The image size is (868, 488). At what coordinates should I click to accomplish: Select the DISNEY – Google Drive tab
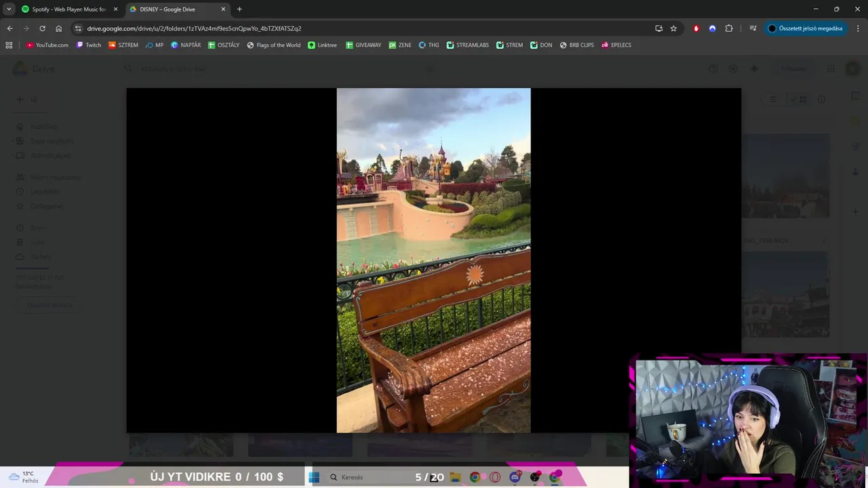click(174, 9)
